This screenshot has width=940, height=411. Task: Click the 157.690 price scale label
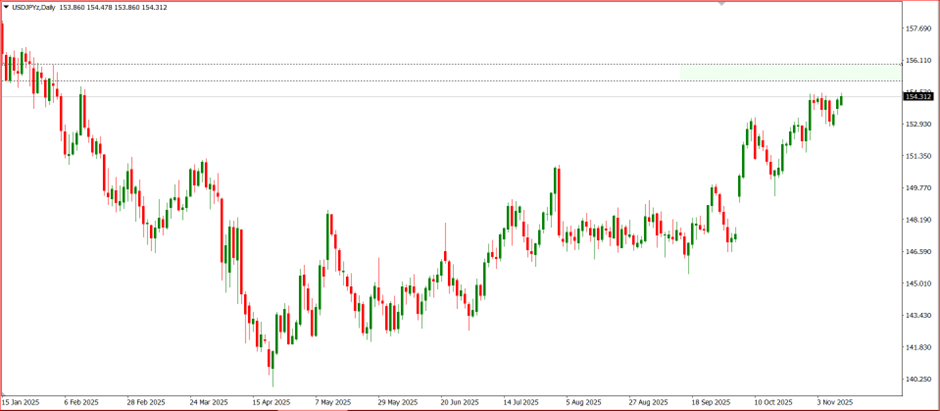pyautogui.click(x=918, y=29)
